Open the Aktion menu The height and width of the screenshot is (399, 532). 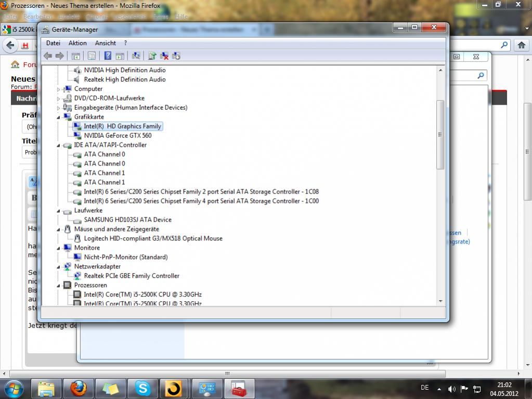[77, 43]
